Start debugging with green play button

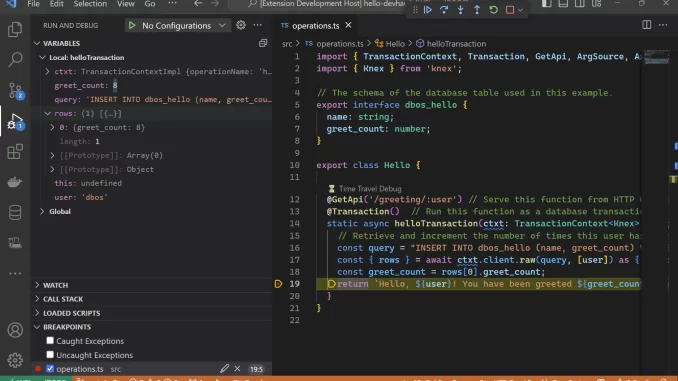(x=132, y=26)
